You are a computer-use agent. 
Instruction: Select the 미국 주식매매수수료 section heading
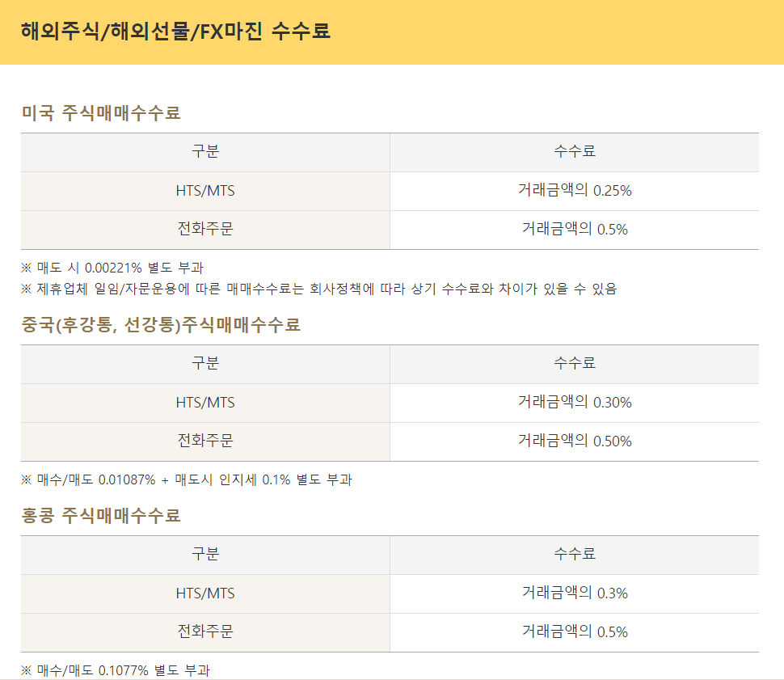point(101,112)
